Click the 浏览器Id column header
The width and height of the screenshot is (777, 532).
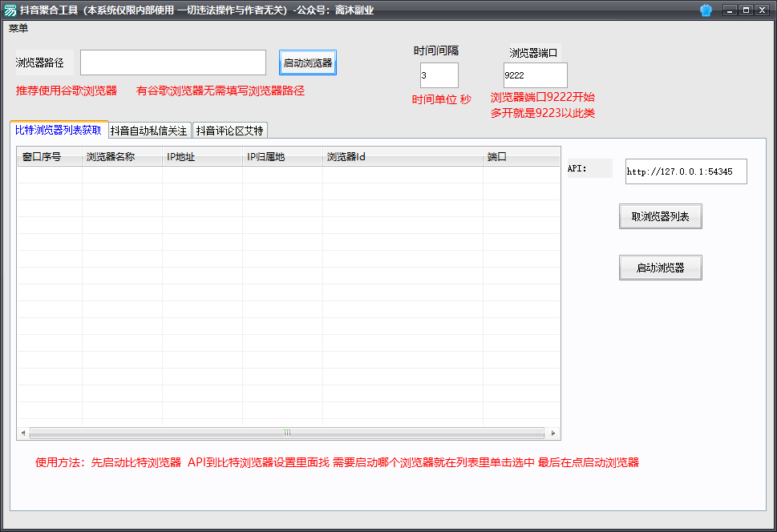pyautogui.click(x=402, y=157)
